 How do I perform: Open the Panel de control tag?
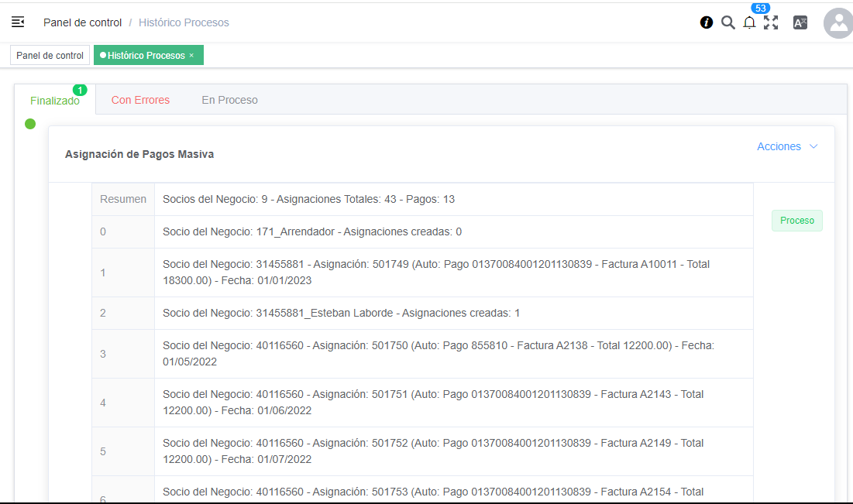(50, 56)
